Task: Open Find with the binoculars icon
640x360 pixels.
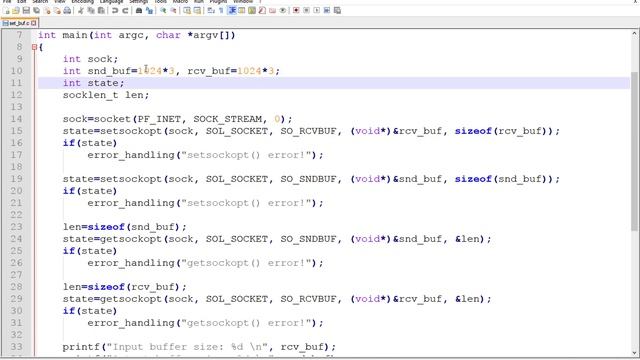Action: pyautogui.click(x=139, y=10)
